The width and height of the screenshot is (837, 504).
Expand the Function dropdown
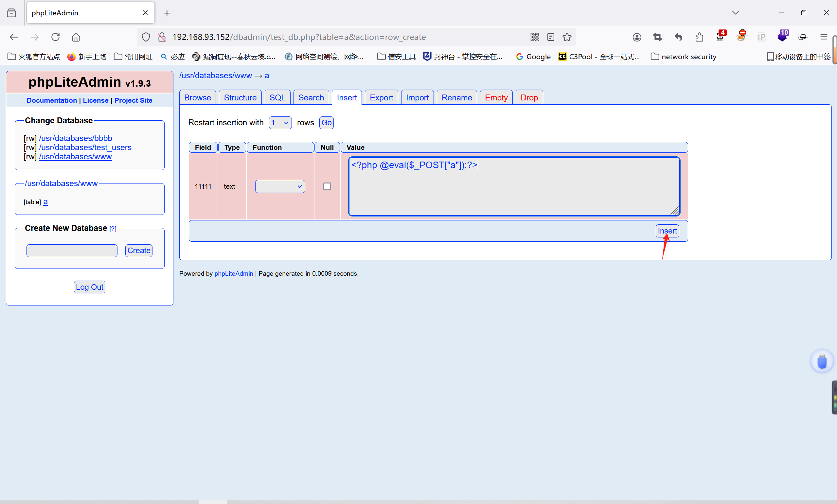[280, 186]
